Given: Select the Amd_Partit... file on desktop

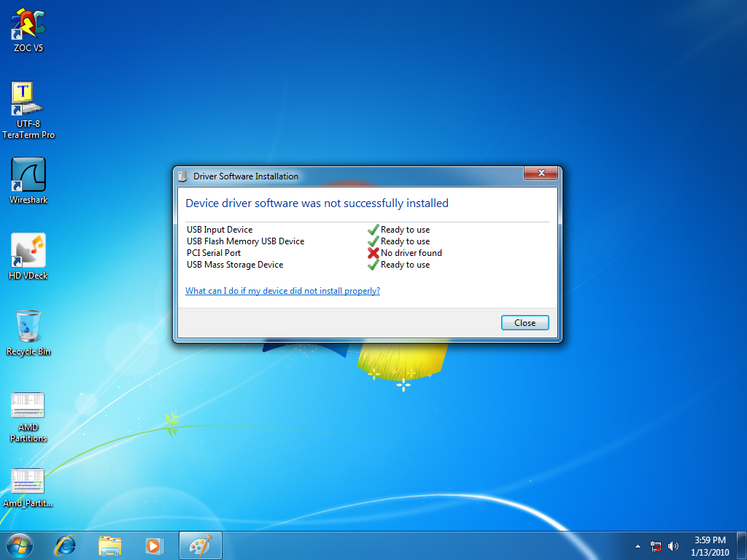Looking at the screenshot, I should tap(28, 481).
